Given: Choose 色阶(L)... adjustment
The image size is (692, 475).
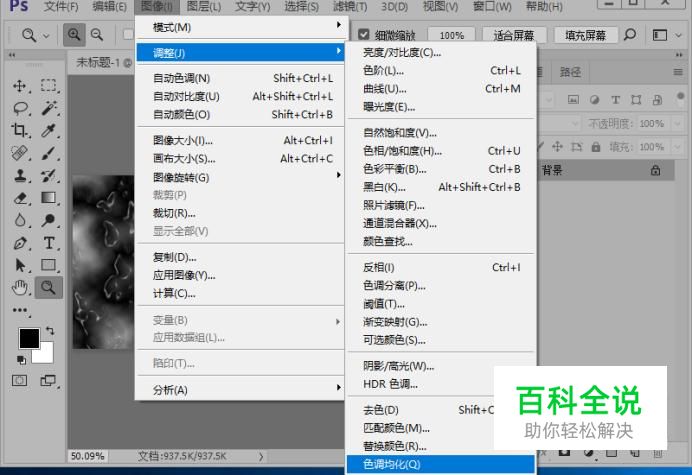Looking at the screenshot, I should pos(441,71).
